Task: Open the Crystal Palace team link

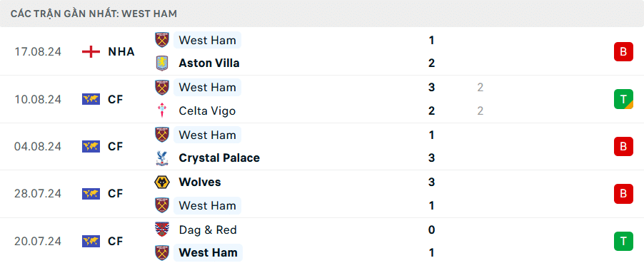Action: tap(219, 158)
